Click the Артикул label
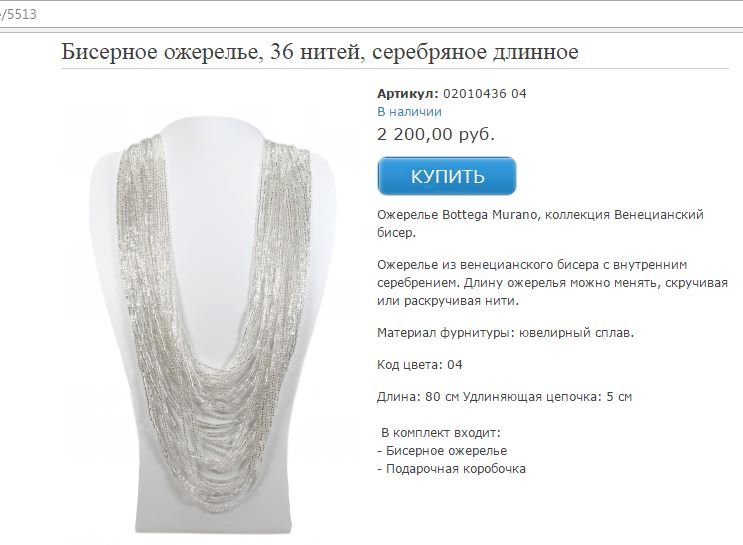This screenshot has width=743, height=545. [x=408, y=93]
